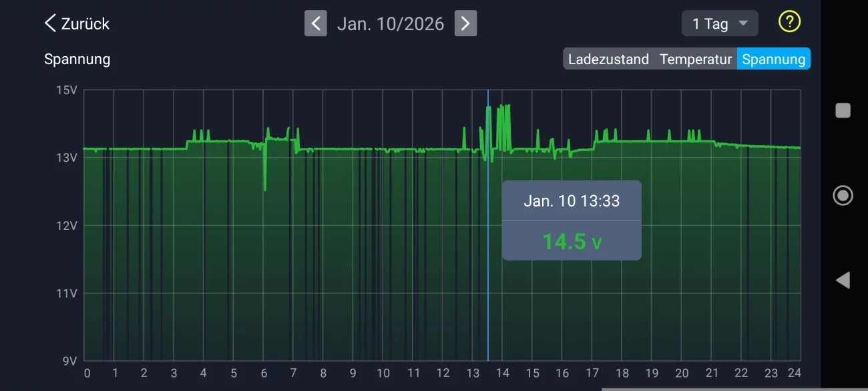Tap the Jan. 10/2026 date label
868x391 pixels.
(x=390, y=23)
